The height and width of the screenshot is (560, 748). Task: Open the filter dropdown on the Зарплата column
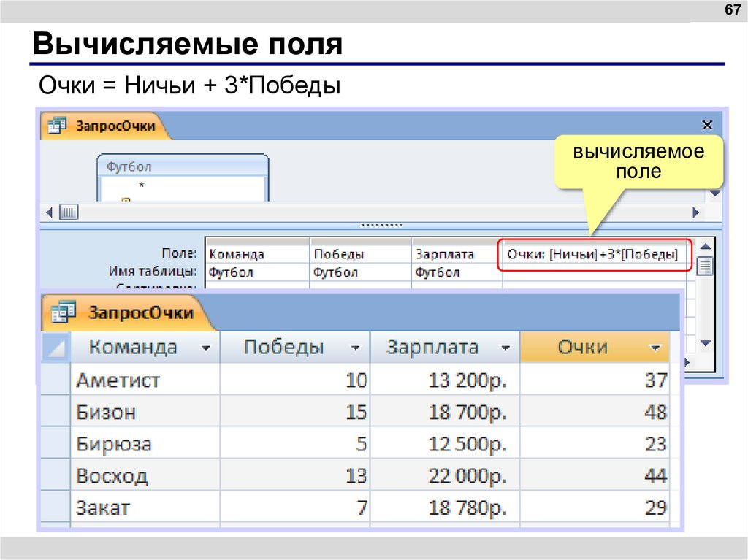[505, 347]
